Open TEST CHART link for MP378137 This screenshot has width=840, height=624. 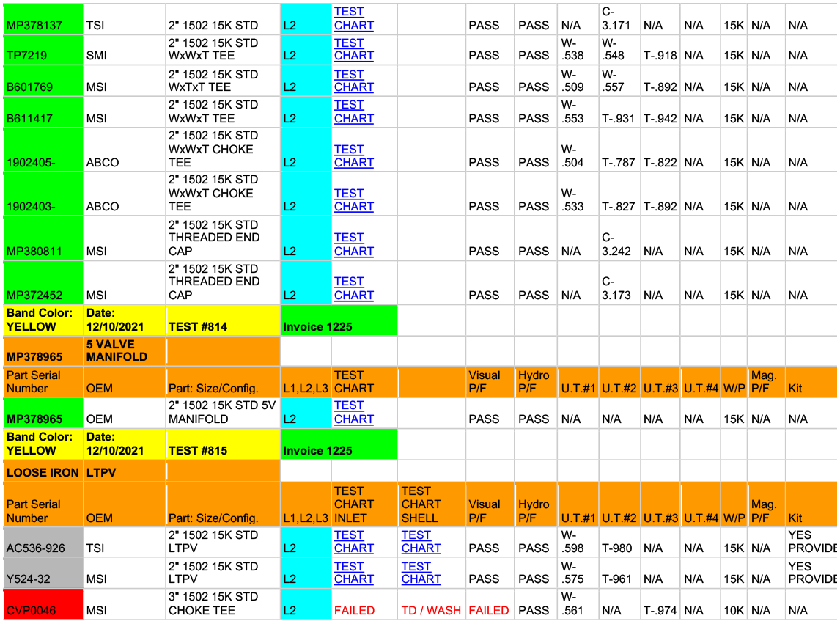pyautogui.click(x=353, y=18)
